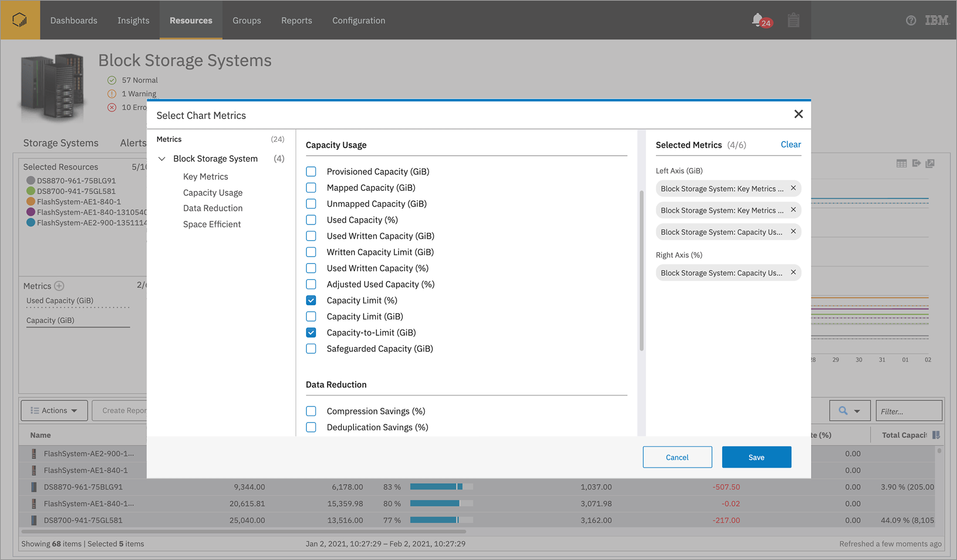Viewport: 957px width, 560px height.
Task: Remove the second Key Metrics chip
Action: pyautogui.click(x=793, y=210)
